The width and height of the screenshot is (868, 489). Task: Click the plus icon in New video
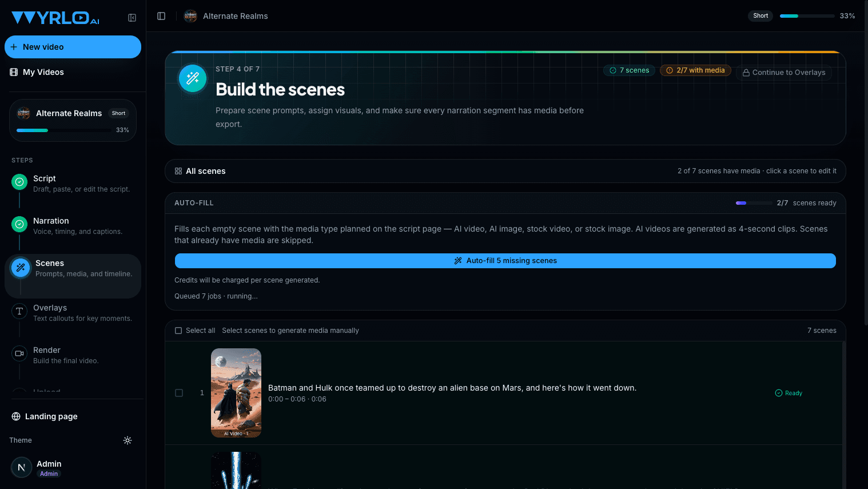point(14,47)
